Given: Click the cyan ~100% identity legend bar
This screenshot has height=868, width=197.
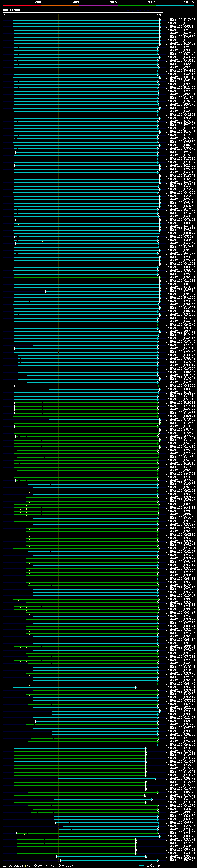Looking at the screenshot, I should coord(175,6).
